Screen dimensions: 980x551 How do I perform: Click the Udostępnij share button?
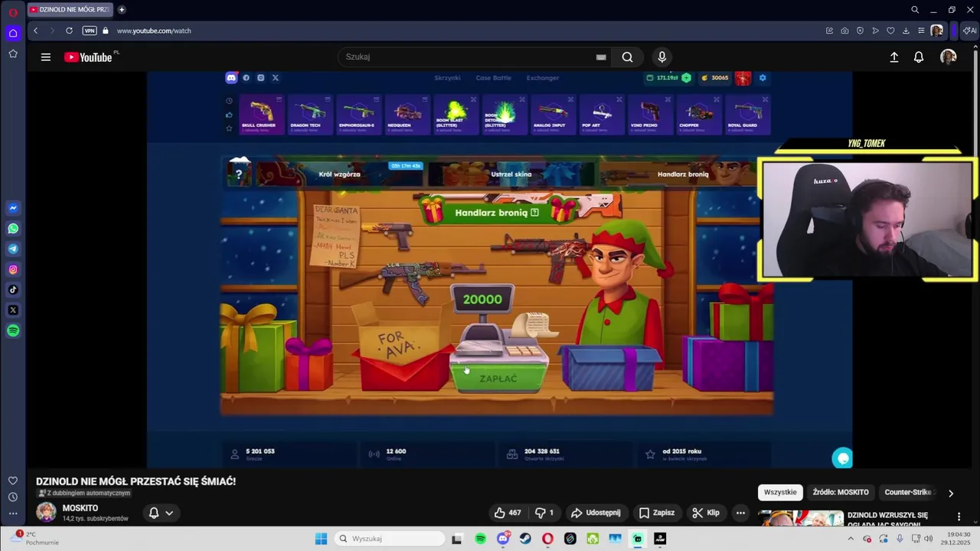pos(596,513)
